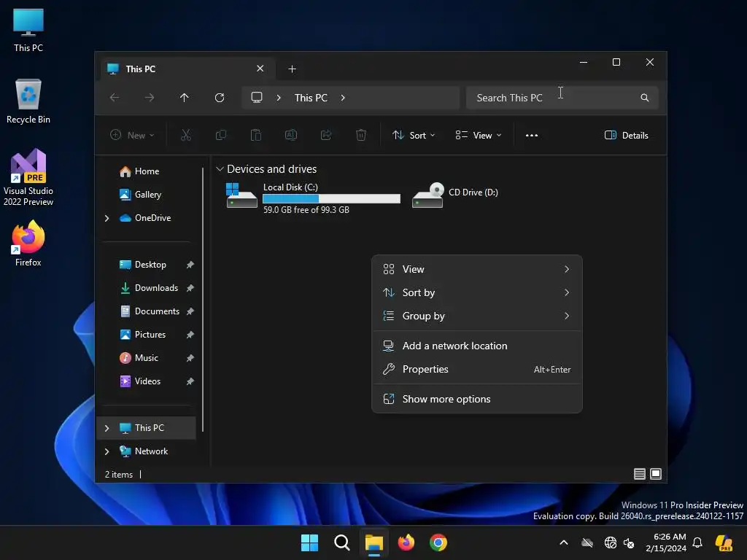
Task: Expand the OneDrive tree node
Action: point(107,218)
